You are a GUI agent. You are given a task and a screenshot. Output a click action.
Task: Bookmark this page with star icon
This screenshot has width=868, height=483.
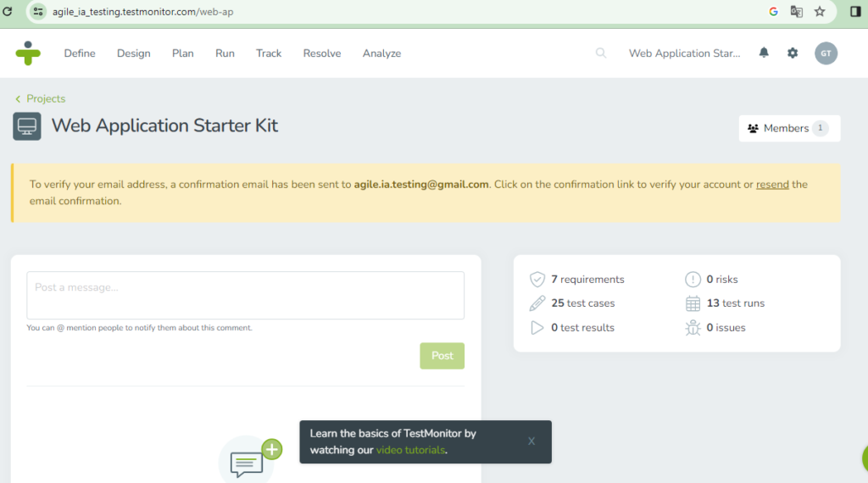coord(820,12)
